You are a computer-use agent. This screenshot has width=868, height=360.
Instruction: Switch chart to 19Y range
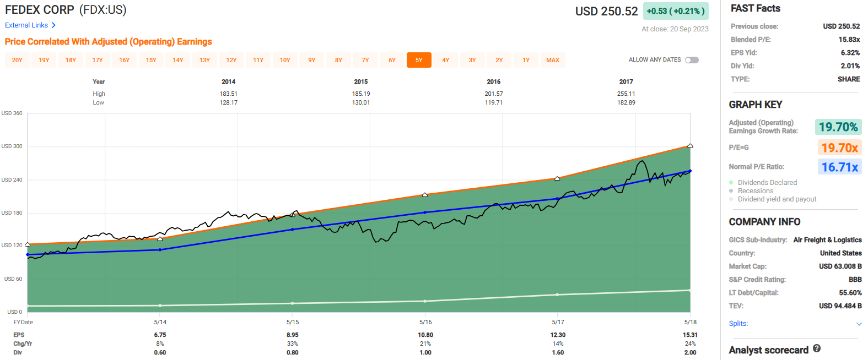(44, 60)
